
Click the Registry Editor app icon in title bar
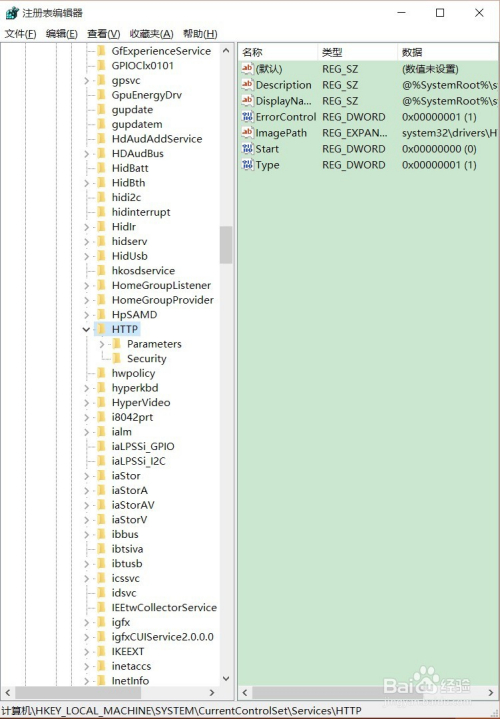[12, 13]
